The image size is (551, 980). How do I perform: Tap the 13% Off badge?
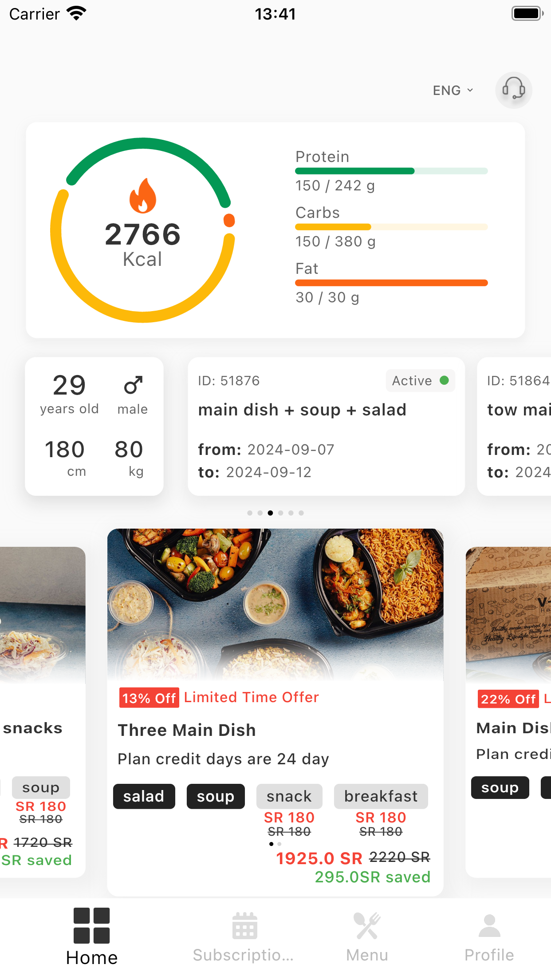[x=149, y=698]
